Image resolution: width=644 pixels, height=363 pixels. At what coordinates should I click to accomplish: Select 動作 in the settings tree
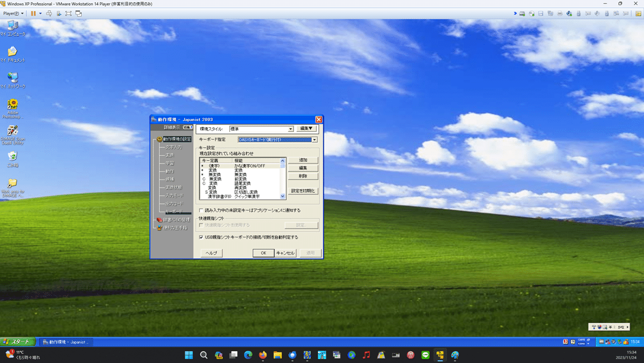point(170,171)
